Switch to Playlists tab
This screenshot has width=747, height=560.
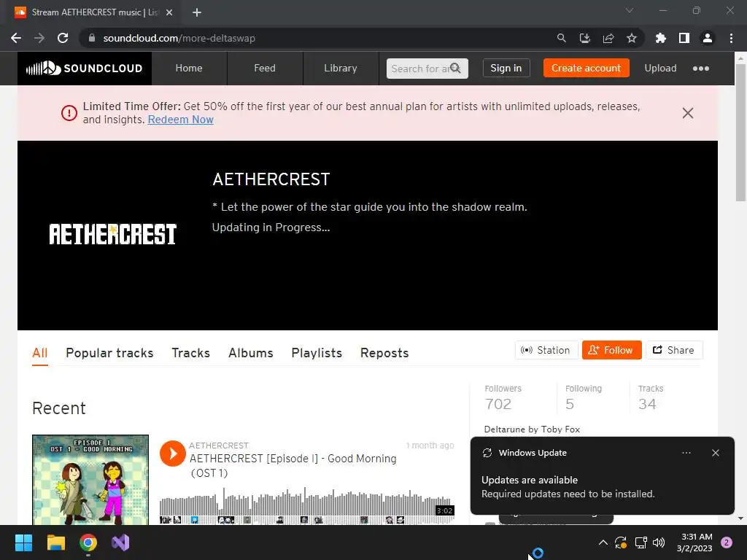pyautogui.click(x=317, y=353)
